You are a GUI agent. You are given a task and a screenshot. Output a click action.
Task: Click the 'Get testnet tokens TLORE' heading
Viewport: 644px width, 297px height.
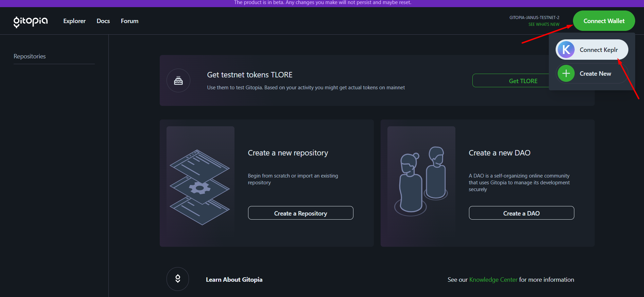coord(250,75)
